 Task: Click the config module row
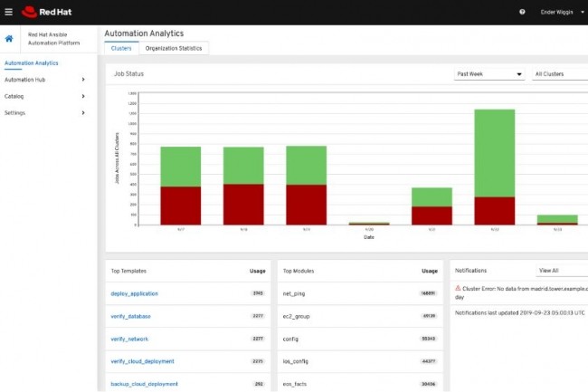pyautogui.click(x=360, y=339)
